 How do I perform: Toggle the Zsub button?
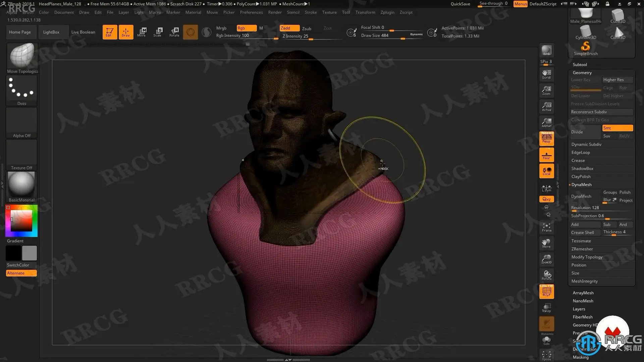click(x=307, y=28)
